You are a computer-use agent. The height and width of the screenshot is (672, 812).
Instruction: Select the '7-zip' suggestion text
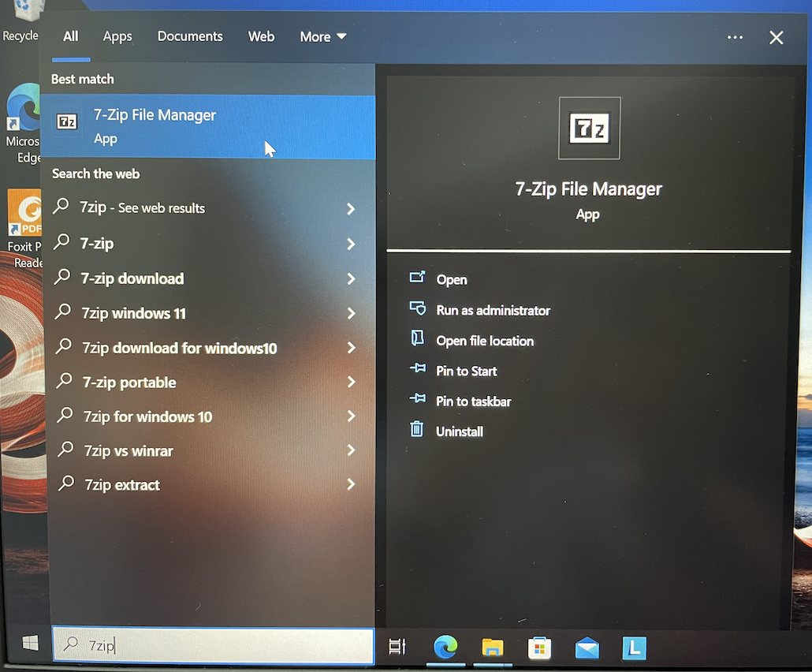[x=97, y=244]
